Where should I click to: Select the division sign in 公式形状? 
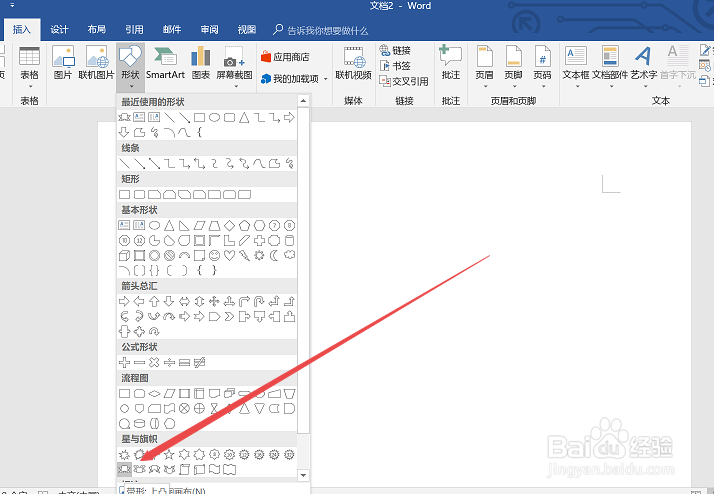tap(169, 362)
